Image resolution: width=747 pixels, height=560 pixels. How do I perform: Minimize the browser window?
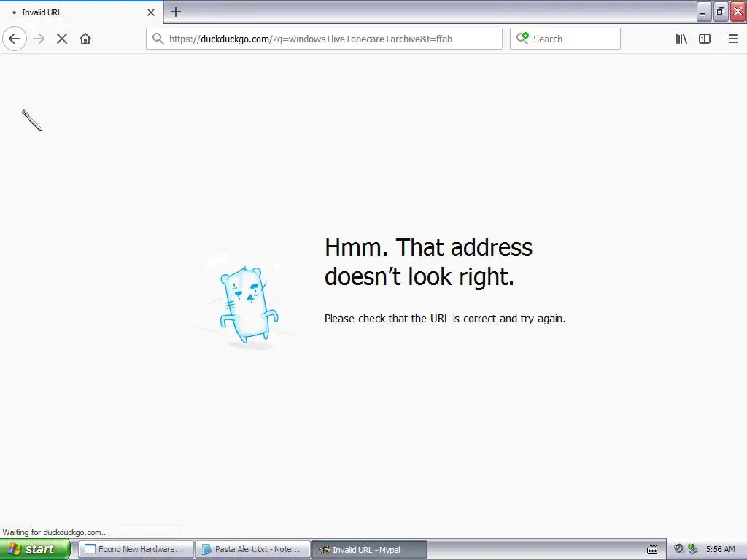click(x=704, y=12)
